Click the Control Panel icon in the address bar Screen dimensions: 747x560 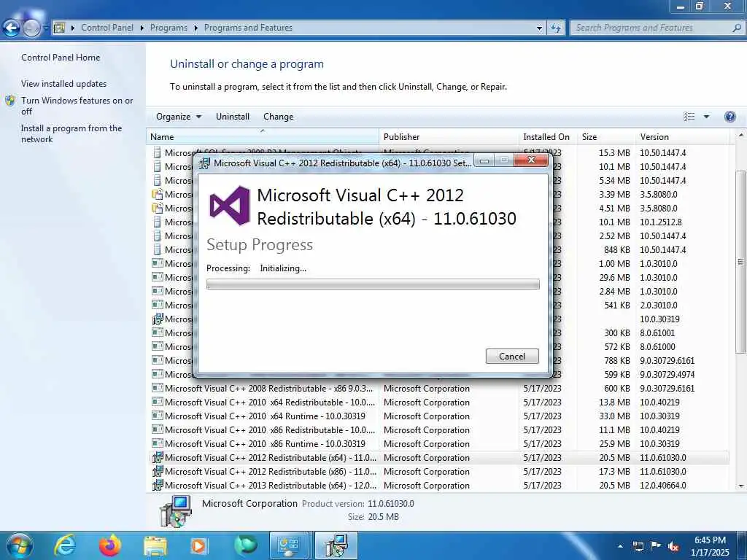click(59, 28)
